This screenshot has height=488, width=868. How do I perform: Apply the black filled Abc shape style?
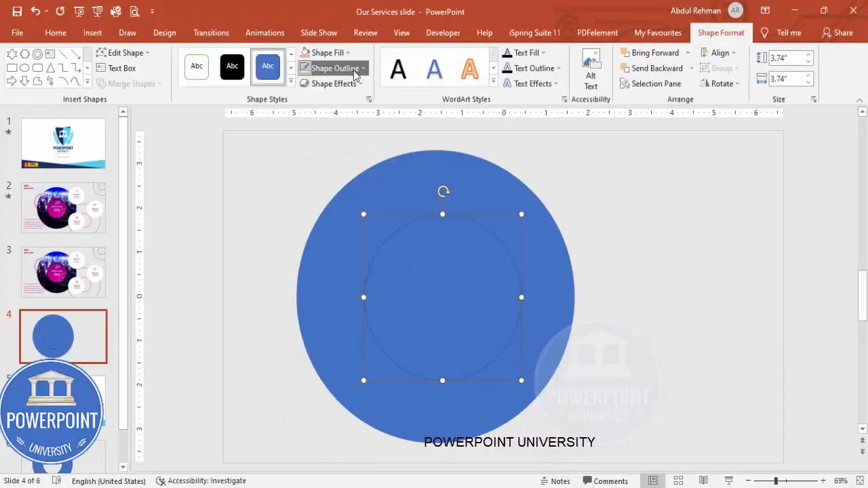coord(232,66)
